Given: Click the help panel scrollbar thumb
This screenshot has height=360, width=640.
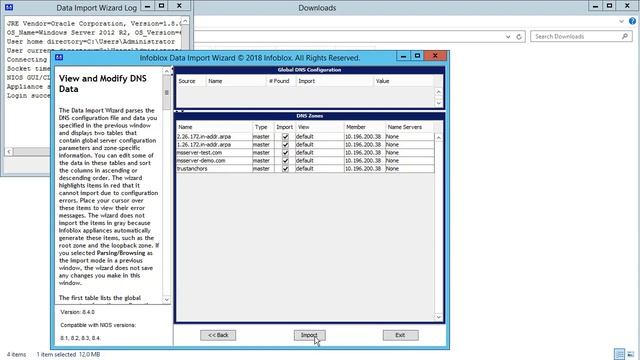Looking at the screenshot, I should (x=166, y=93).
